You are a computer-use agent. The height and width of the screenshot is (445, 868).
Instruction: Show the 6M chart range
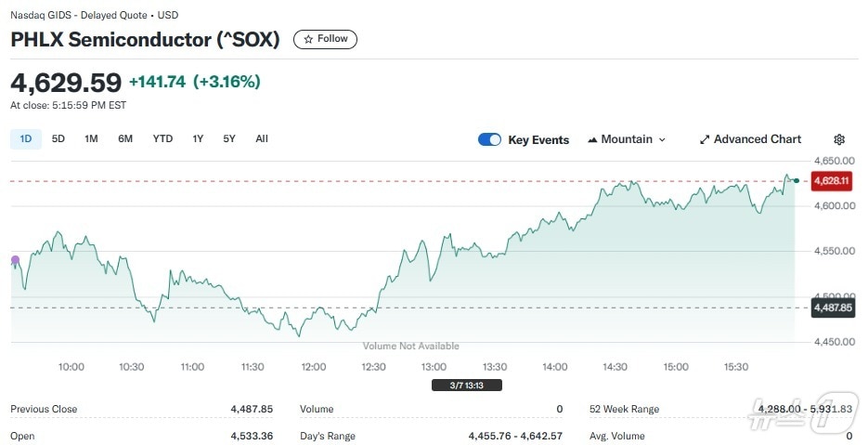125,138
